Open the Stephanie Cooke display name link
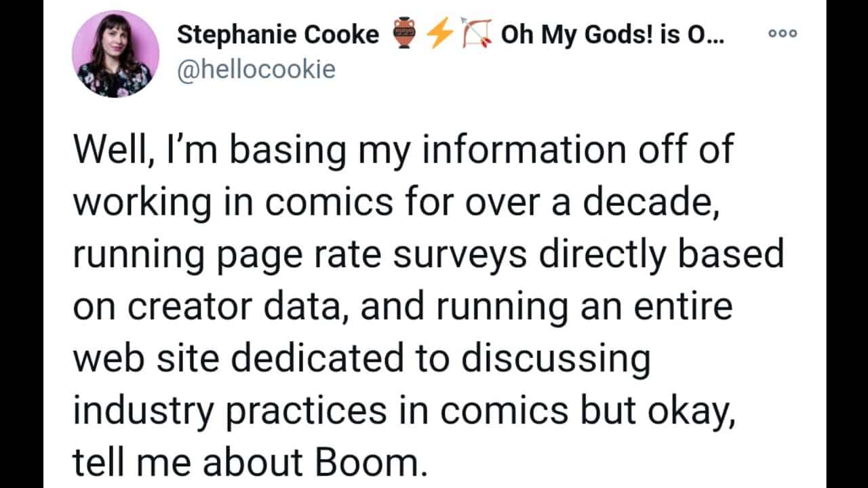This screenshot has width=868, height=488. point(278,35)
